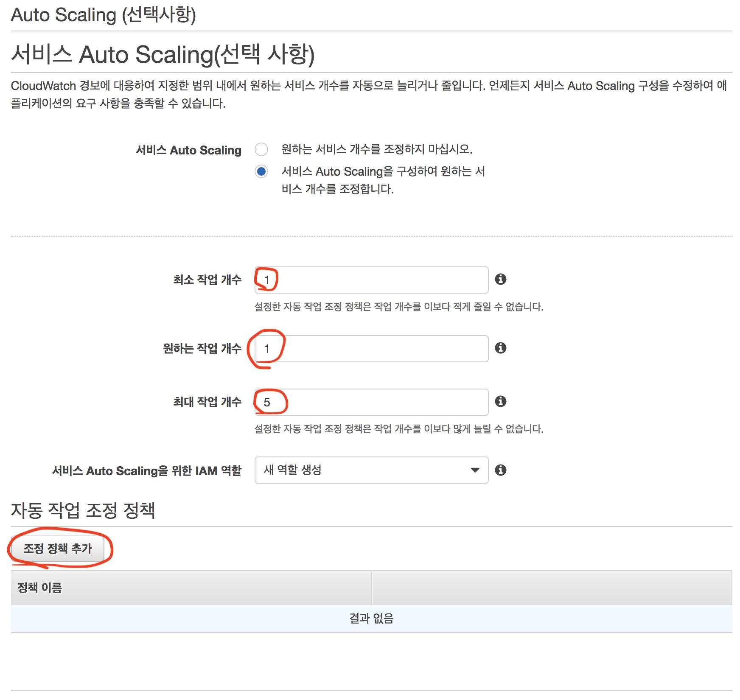Expand the IAM role '새 역할 생성' dropdown
Image resolution: width=740 pixels, height=700 pixels.
371,470
